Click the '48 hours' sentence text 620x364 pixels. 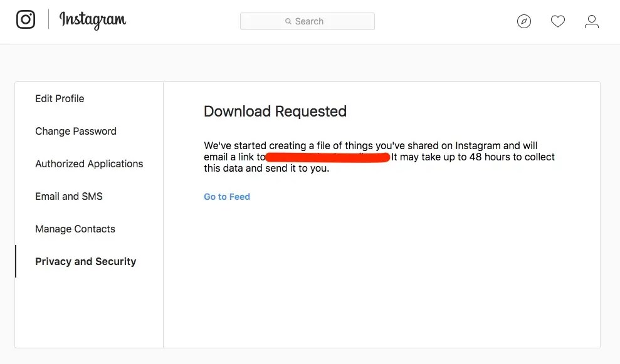point(473,157)
